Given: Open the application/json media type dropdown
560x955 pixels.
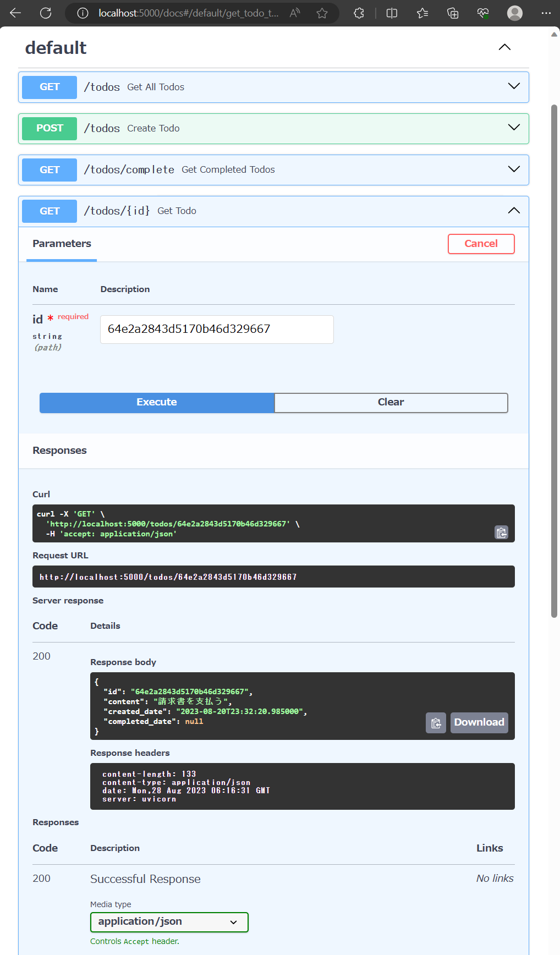Looking at the screenshot, I should click(x=169, y=922).
